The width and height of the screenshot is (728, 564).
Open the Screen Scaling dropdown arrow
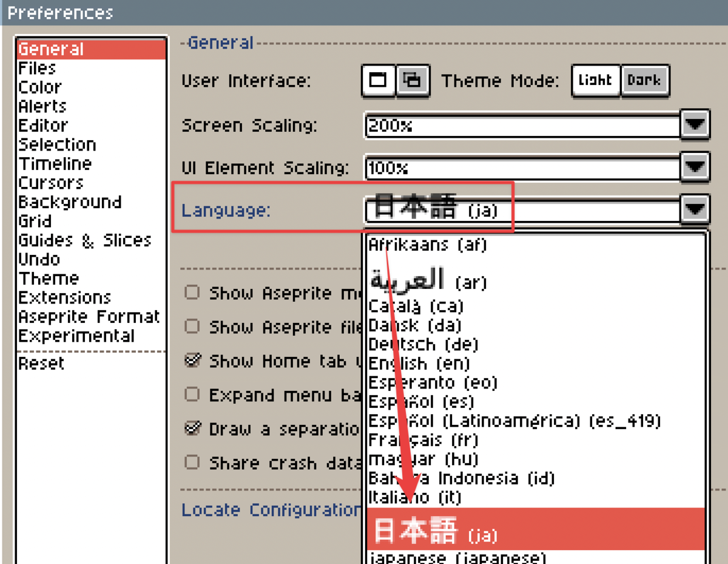pyautogui.click(x=695, y=126)
